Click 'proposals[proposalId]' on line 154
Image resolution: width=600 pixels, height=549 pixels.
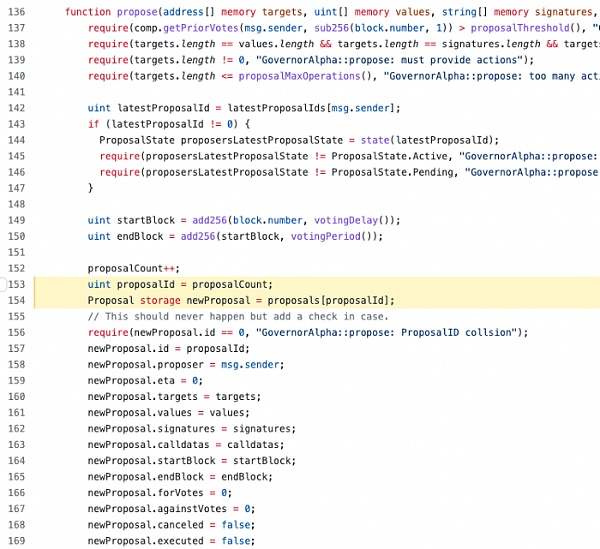click(328, 301)
